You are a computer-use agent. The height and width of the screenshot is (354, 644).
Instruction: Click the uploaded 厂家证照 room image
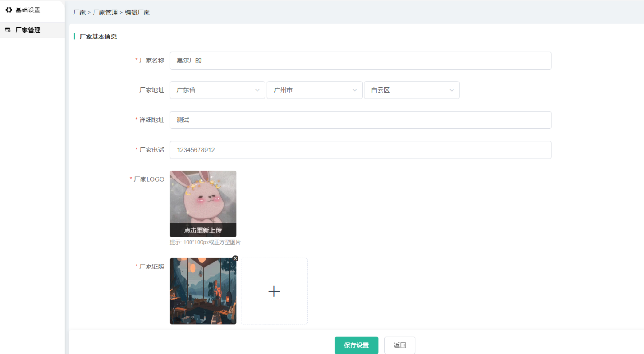pyautogui.click(x=203, y=291)
